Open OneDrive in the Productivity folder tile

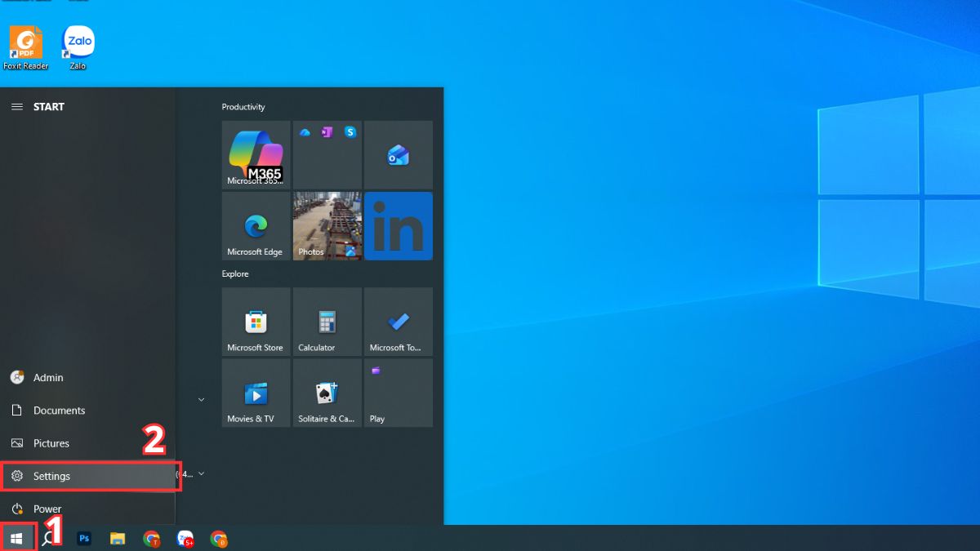(x=305, y=131)
